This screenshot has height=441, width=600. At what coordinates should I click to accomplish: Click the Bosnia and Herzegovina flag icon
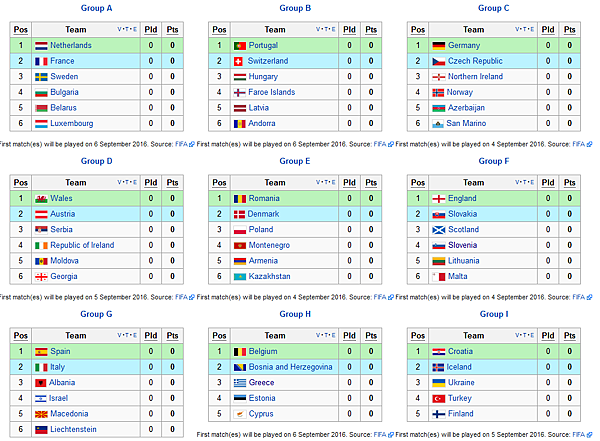pos(240,368)
